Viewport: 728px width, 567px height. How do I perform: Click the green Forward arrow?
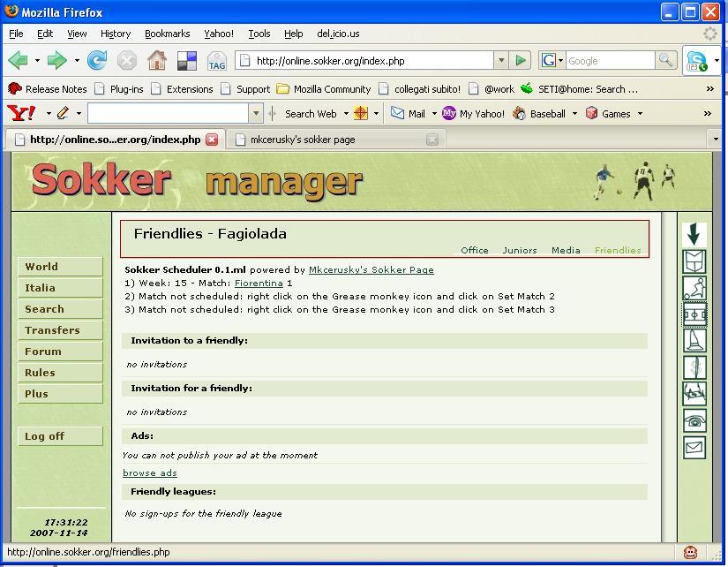57,60
